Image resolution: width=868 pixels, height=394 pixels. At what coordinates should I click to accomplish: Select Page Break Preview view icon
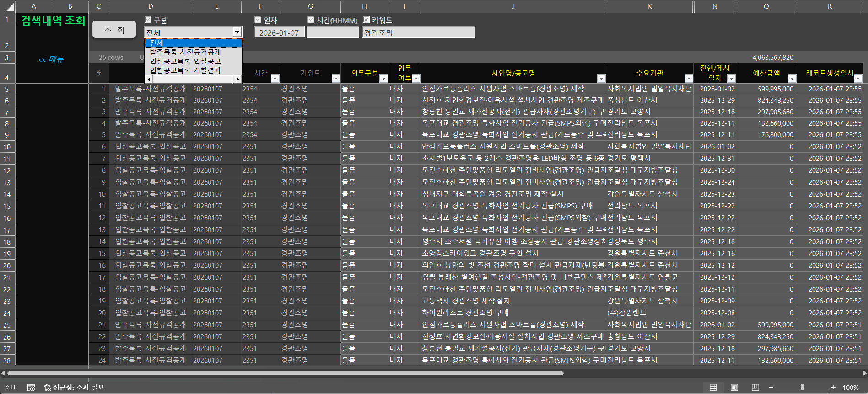tap(755, 388)
